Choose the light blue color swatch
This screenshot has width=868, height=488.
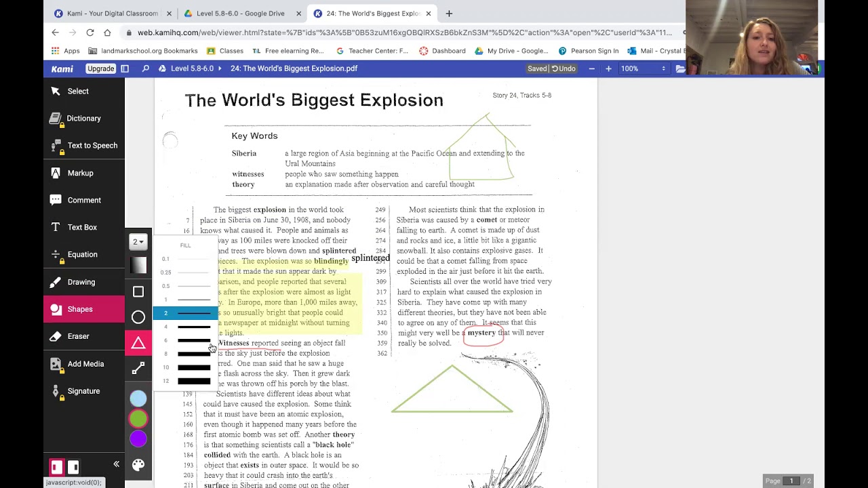(138, 399)
